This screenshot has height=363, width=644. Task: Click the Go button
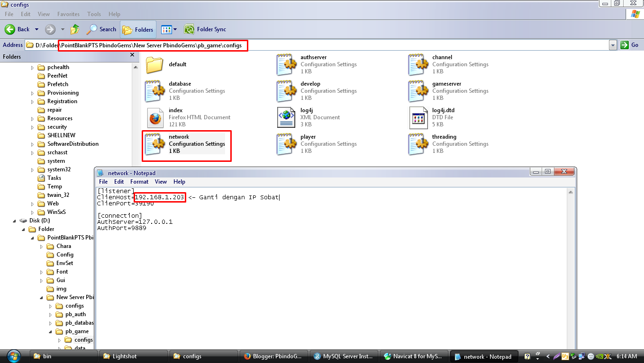pos(630,45)
